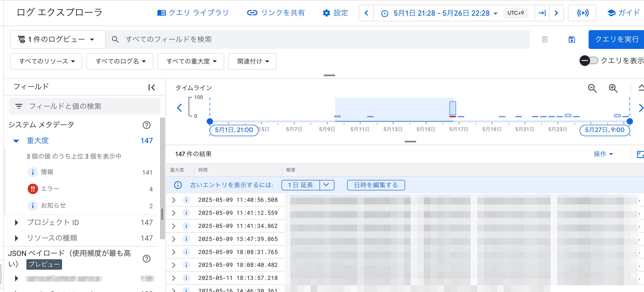Click the save query icon
Image resolution: width=644 pixels, height=292 pixels.
[571, 39]
